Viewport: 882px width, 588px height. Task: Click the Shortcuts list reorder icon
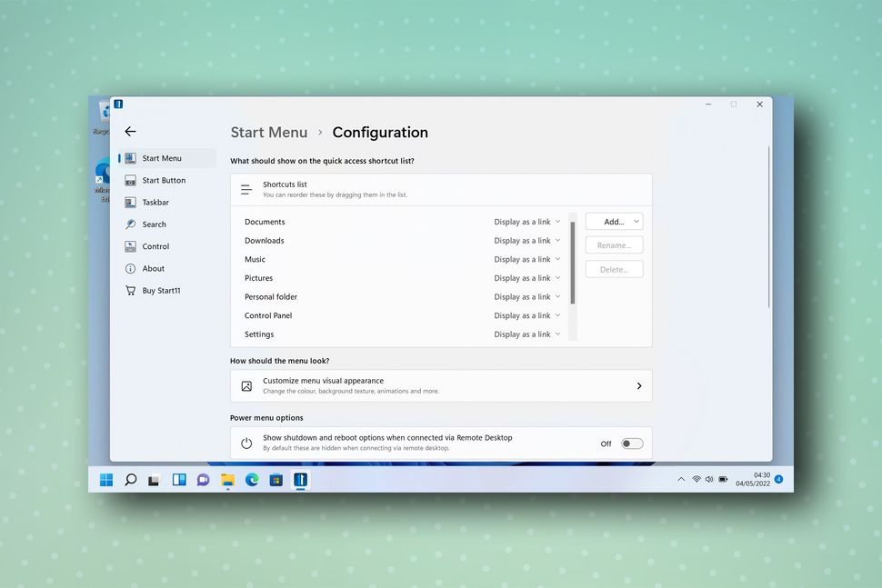(x=246, y=189)
